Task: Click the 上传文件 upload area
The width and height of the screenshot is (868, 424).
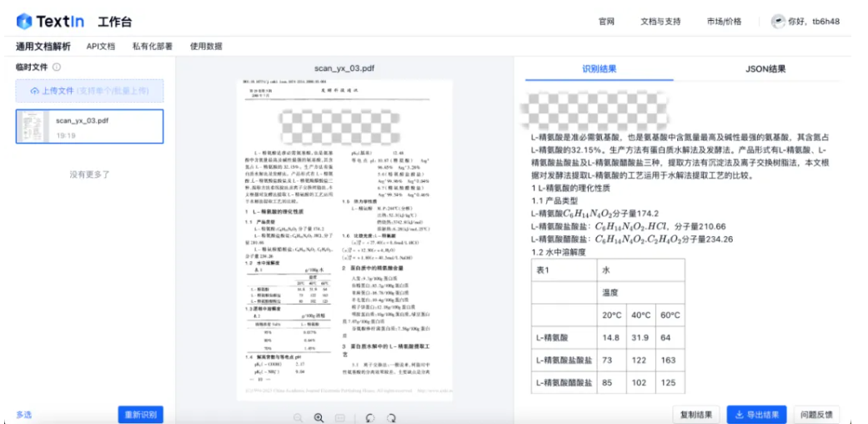Action: coord(90,91)
